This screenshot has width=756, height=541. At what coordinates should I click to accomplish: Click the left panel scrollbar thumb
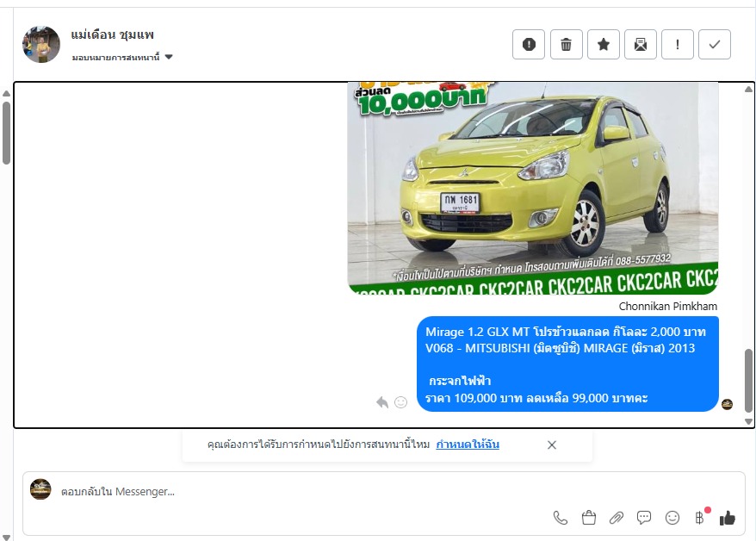(x=6, y=133)
